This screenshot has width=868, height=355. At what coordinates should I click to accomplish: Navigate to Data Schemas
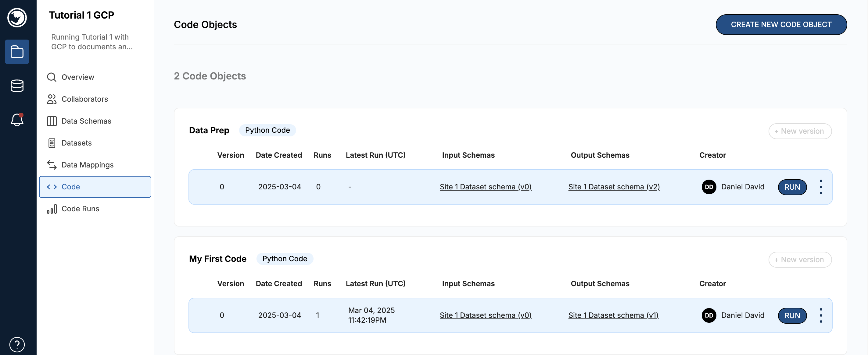coord(86,121)
